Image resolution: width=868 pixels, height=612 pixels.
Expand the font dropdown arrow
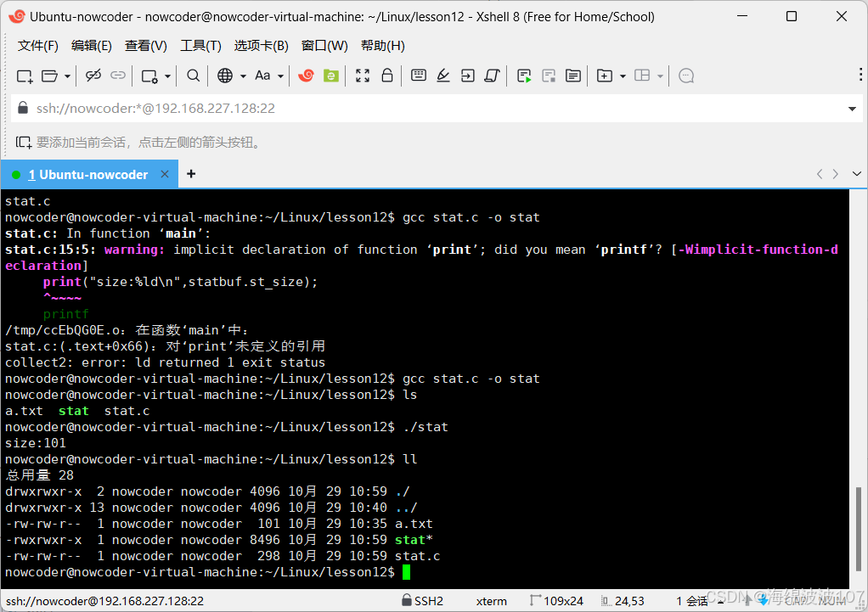[x=280, y=76]
